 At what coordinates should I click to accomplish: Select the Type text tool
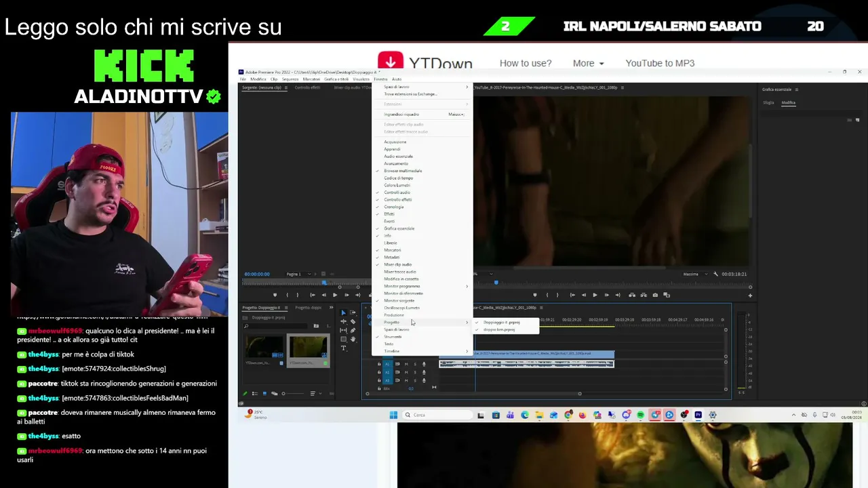coord(343,348)
